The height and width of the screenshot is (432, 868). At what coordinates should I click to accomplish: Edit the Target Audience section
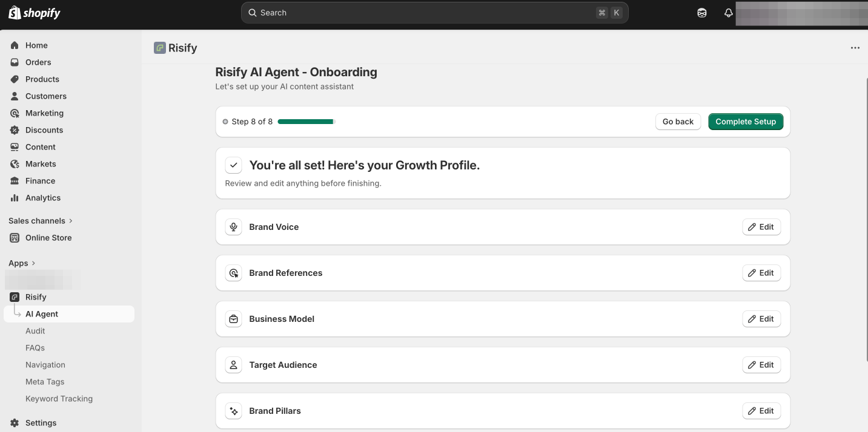(761, 365)
